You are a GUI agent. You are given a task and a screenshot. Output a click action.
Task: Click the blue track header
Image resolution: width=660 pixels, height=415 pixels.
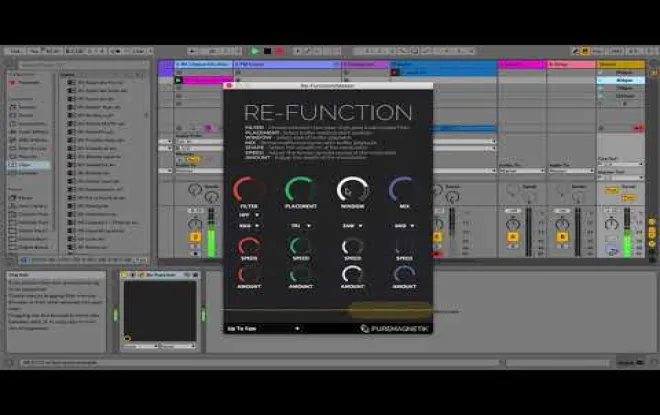point(444,64)
